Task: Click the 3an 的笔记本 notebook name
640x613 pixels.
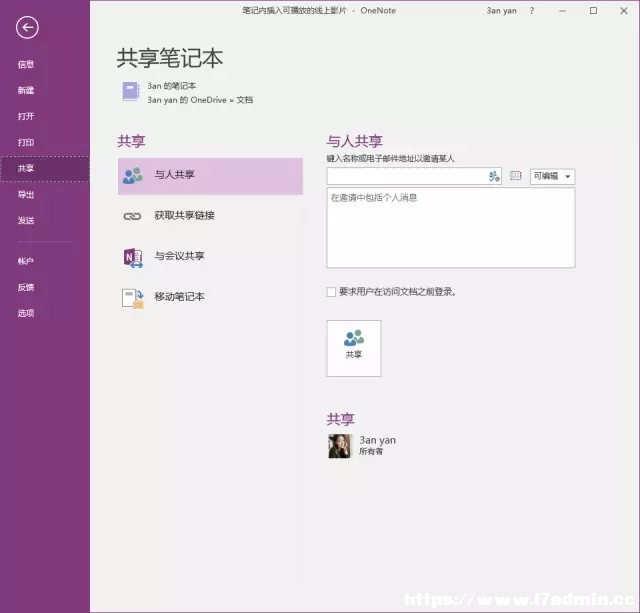Action: [x=171, y=86]
